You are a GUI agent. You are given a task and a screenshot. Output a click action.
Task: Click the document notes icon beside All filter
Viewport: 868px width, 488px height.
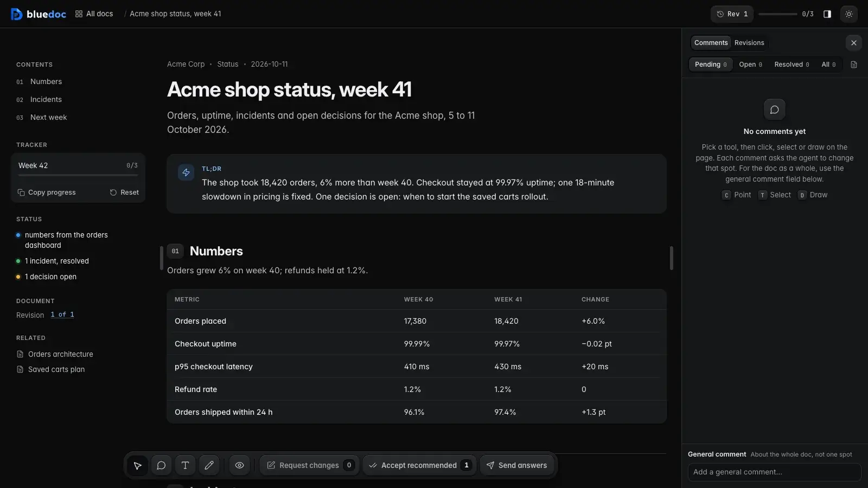click(x=854, y=65)
